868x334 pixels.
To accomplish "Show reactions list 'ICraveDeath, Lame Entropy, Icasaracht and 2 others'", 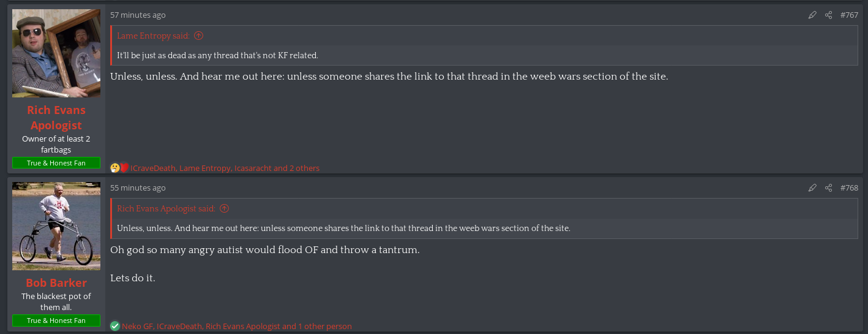I will point(225,168).
